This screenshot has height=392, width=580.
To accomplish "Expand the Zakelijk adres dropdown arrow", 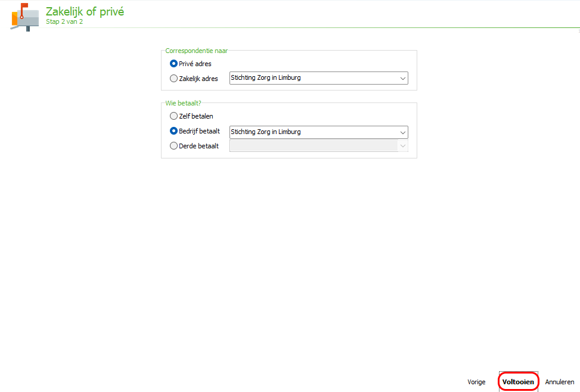I will 403,79.
